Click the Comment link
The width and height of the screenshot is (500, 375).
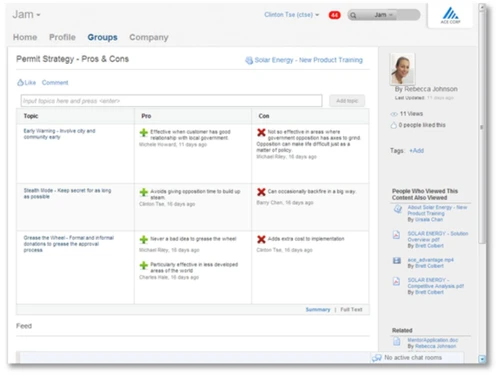55,82
